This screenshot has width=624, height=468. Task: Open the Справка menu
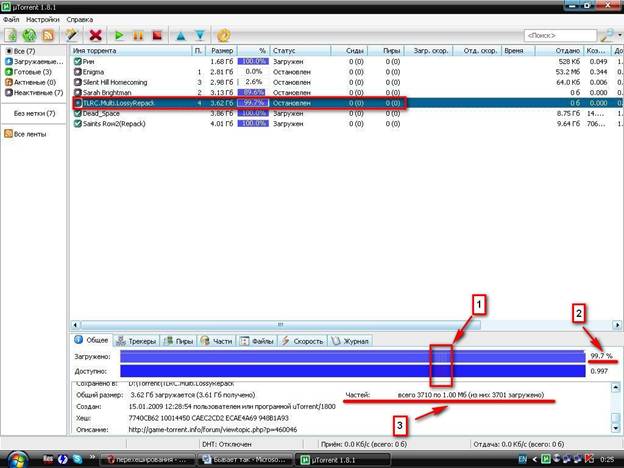[80, 19]
